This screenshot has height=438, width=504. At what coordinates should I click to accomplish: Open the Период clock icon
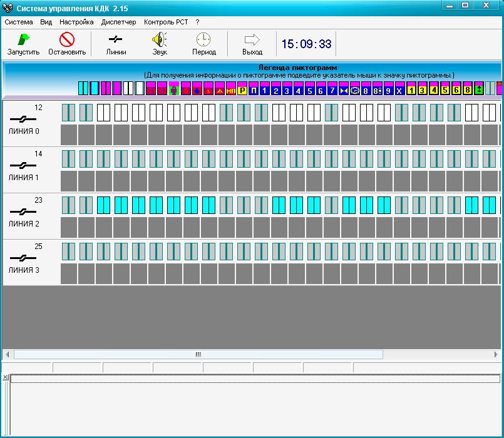(203, 40)
